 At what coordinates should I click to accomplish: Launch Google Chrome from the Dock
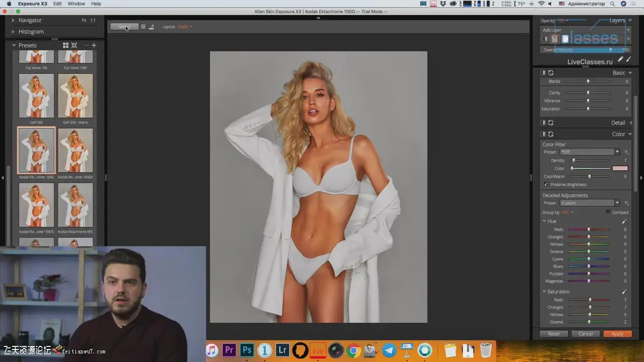pyautogui.click(x=353, y=350)
